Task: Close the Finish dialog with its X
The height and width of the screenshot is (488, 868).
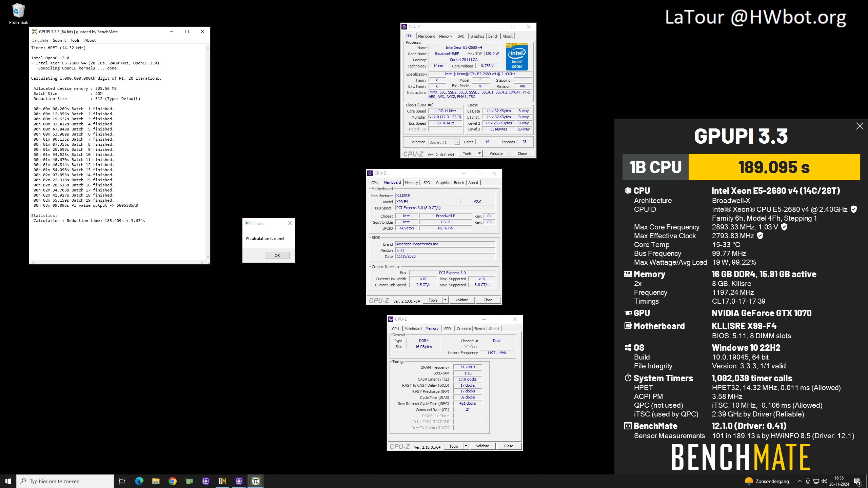Action: (290, 223)
